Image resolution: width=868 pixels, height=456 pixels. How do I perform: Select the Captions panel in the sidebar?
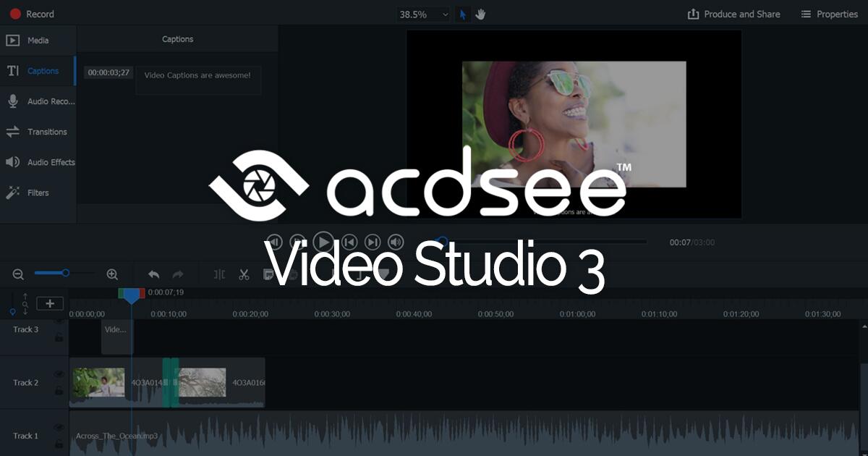tap(38, 70)
